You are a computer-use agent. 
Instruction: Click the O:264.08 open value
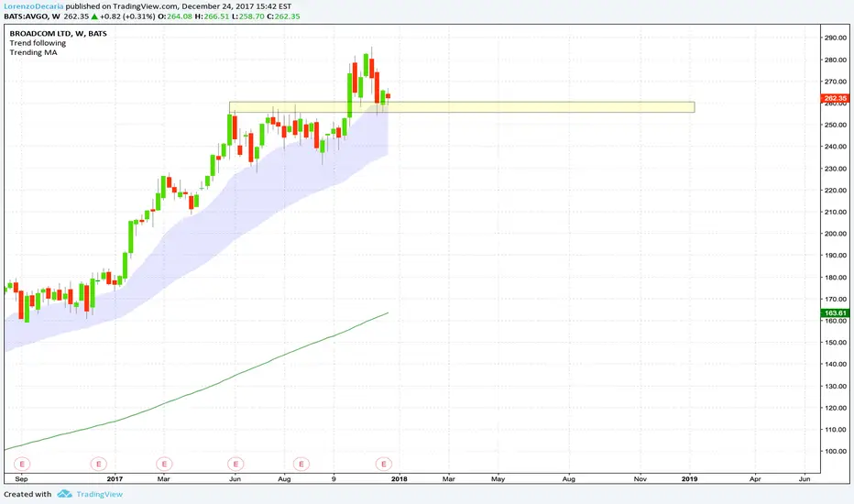(175, 16)
